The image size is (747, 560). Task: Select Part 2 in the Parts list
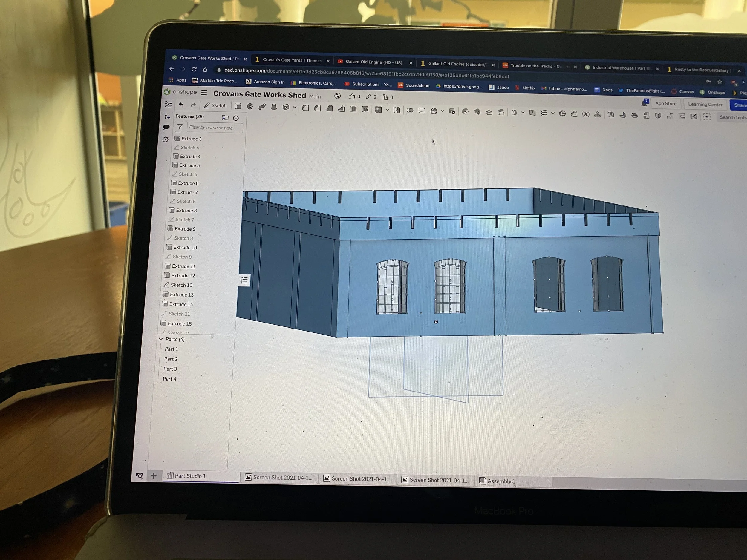171,359
